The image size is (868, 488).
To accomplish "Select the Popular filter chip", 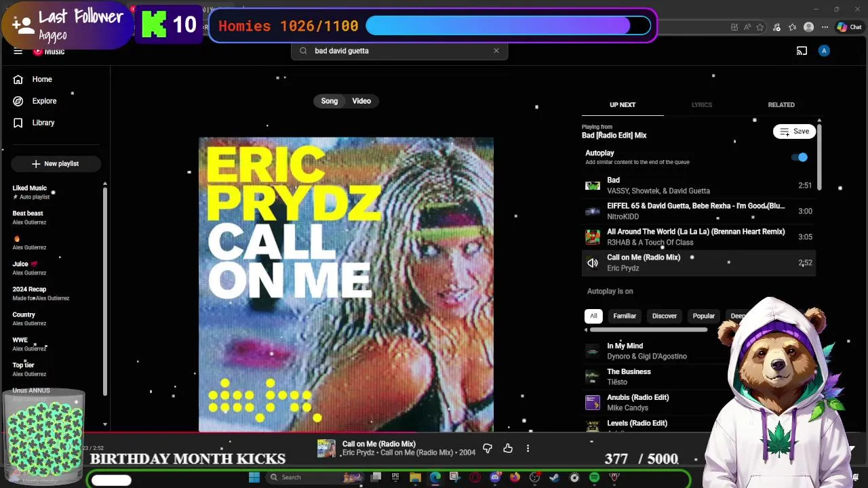I will [703, 316].
